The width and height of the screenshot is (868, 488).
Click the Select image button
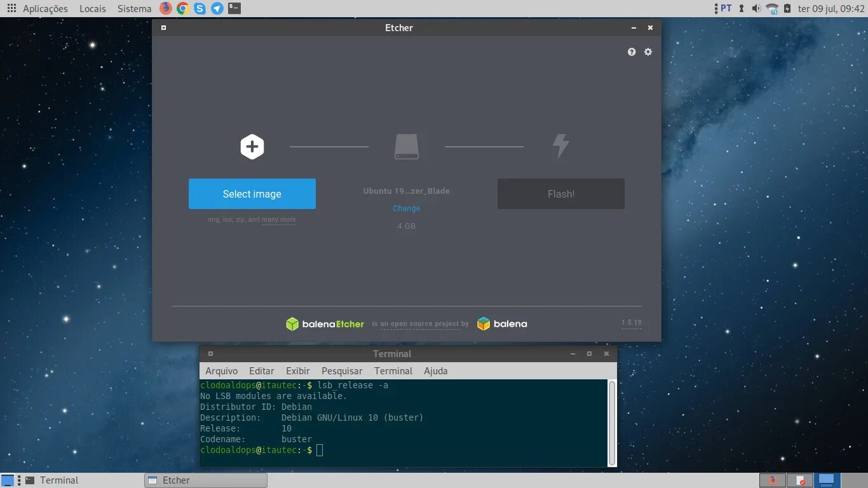pos(252,194)
